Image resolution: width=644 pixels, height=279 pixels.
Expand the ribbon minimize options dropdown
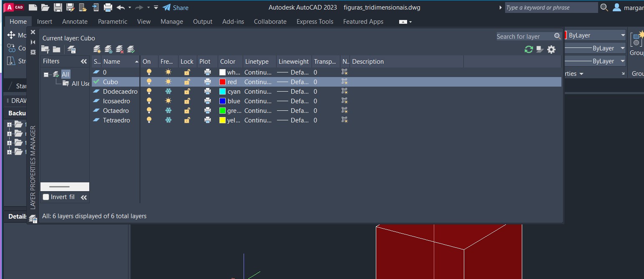pos(410,22)
